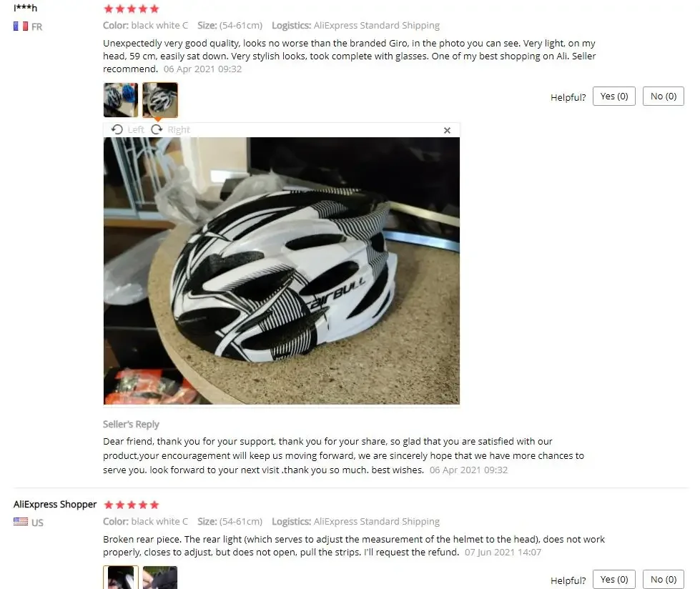Click the 'Right' rotate label
This screenshot has height=589, width=700.
point(179,130)
